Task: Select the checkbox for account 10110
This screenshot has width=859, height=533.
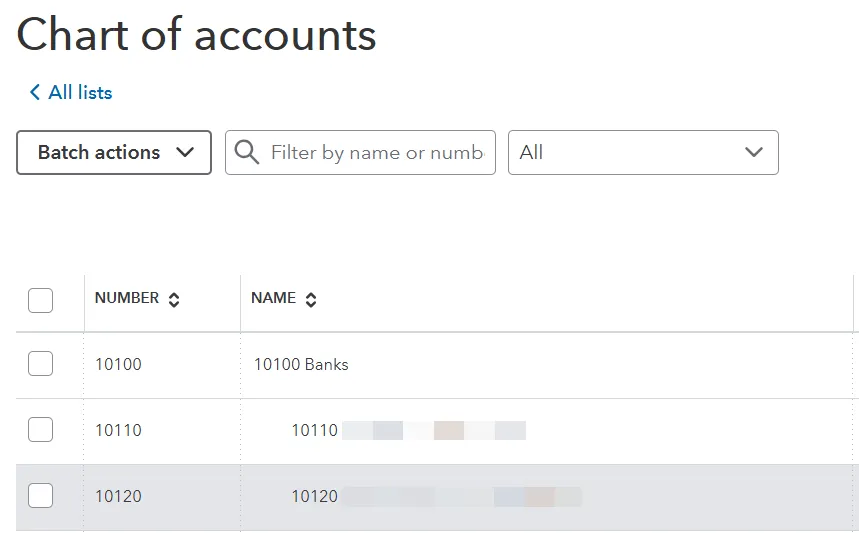Action: pyautogui.click(x=40, y=430)
